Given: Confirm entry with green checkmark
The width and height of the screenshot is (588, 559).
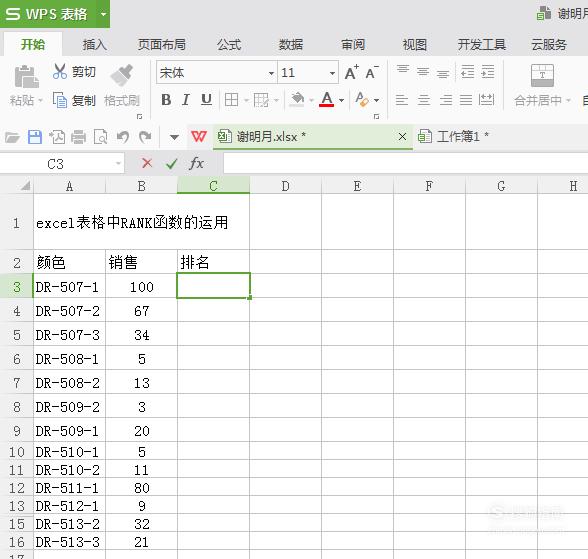Looking at the screenshot, I should tap(172, 163).
